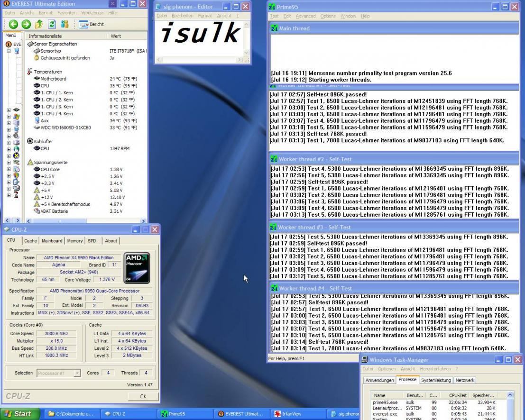This screenshot has width=525, height=420.
Task: Select the green network globe icon in EVEREST tree
Action: coord(16,149)
